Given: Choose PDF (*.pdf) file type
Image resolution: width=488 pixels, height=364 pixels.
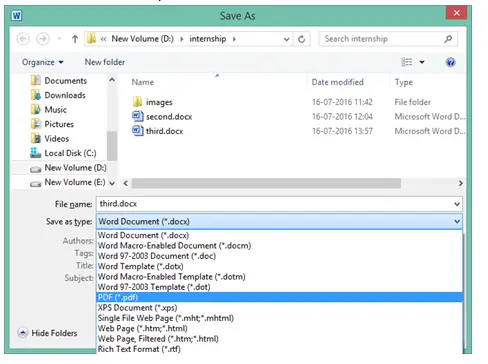Looking at the screenshot, I should [279, 297].
